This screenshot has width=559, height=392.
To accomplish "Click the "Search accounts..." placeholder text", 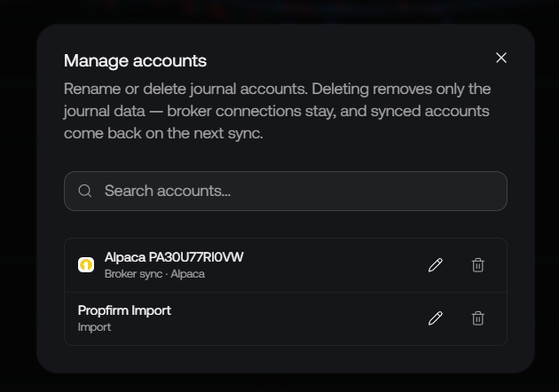I will [168, 191].
